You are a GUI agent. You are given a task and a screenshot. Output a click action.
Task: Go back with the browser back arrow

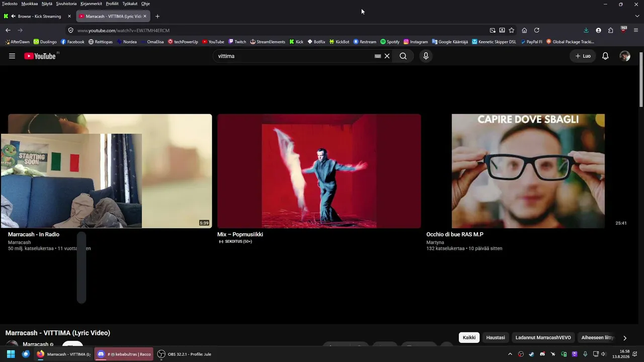(8, 30)
